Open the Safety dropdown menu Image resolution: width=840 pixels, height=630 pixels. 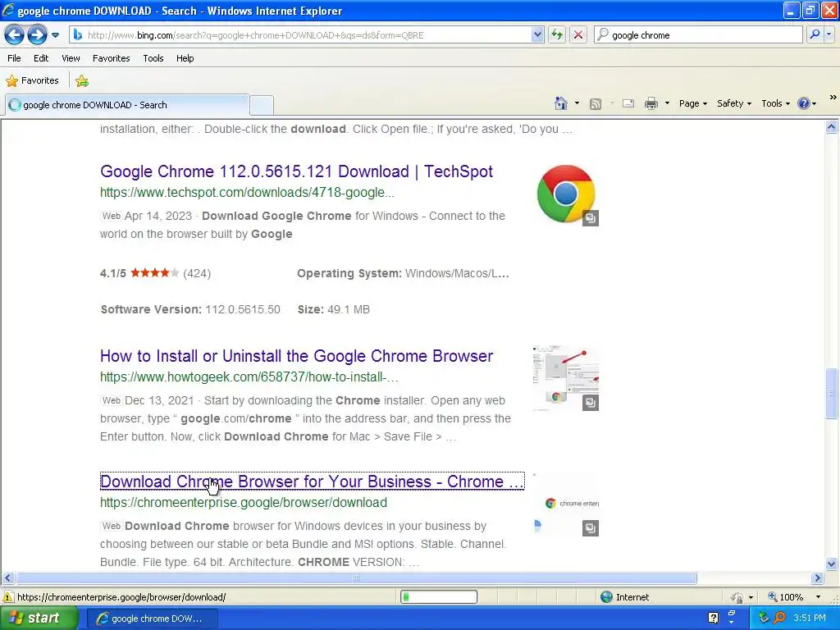[734, 103]
